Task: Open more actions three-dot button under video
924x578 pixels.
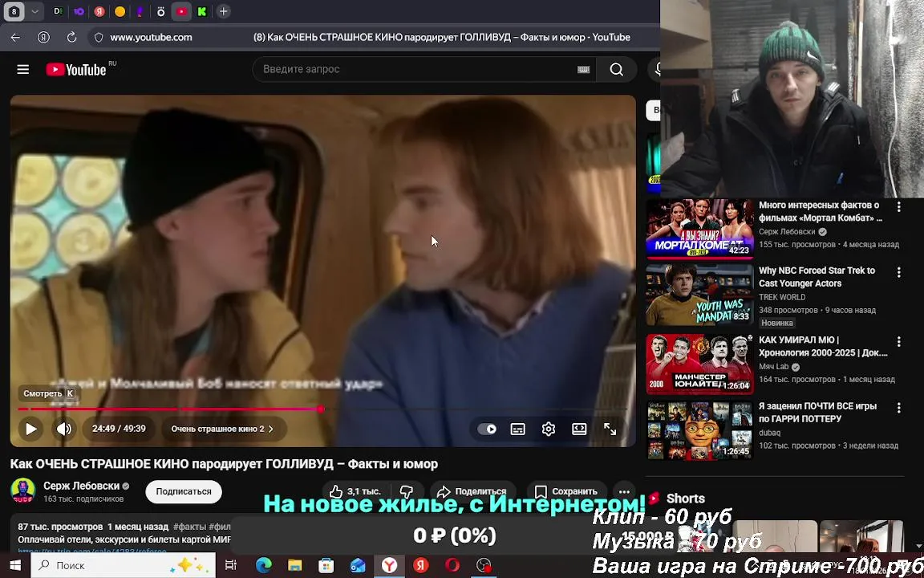Action: [x=624, y=491]
